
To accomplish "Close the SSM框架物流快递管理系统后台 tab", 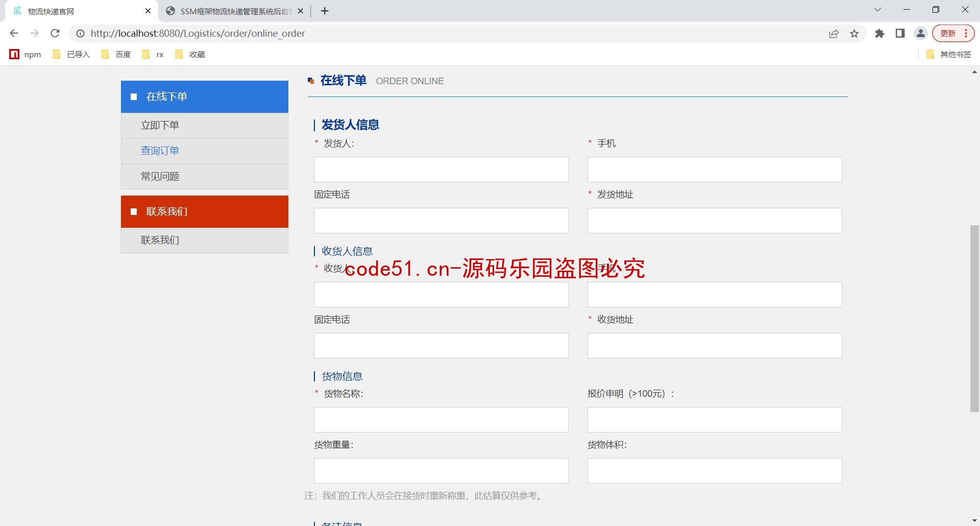I will pos(300,11).
